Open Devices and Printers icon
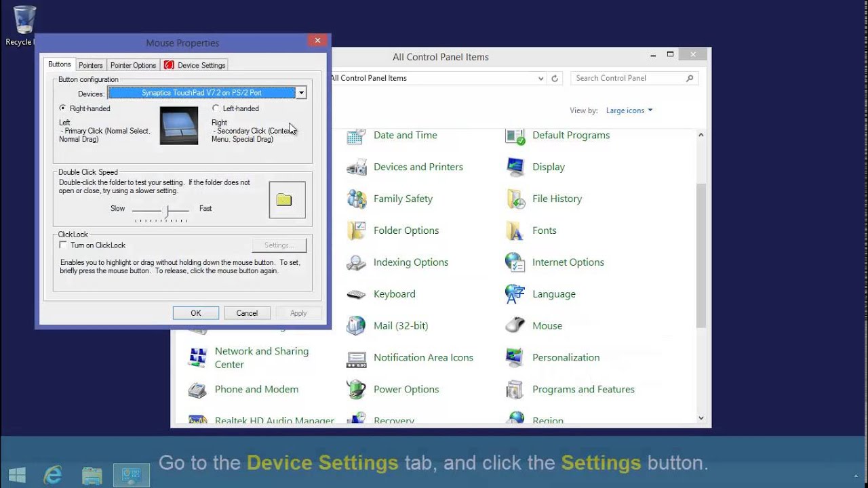Viewport: 868px width, 488px height. click(356, 167)
